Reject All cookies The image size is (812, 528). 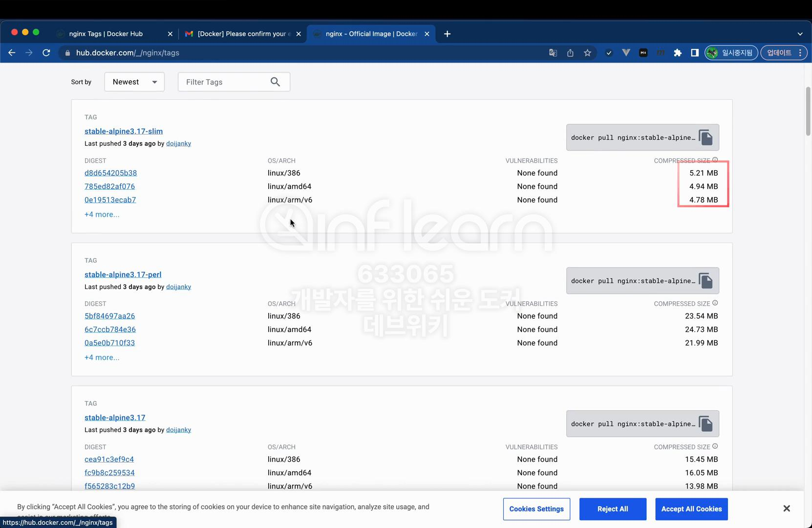tap(613, 509)
